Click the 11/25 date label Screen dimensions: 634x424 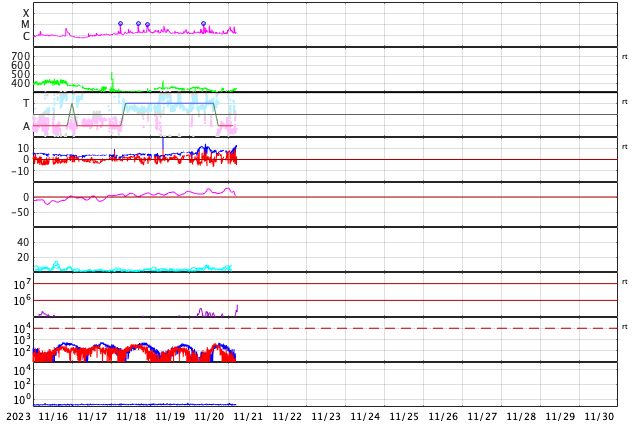tap(404, 417)
